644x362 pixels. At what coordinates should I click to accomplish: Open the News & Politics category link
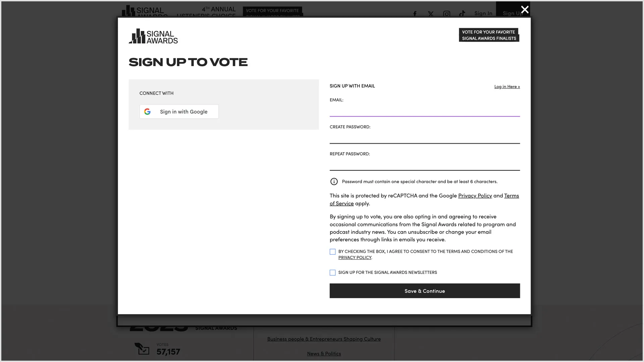(x=324, y=354)
